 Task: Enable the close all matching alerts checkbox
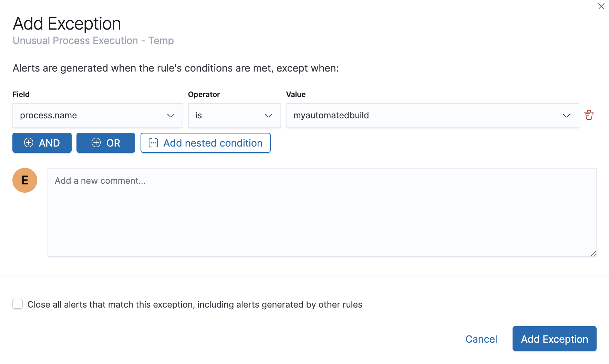point(17,304)
